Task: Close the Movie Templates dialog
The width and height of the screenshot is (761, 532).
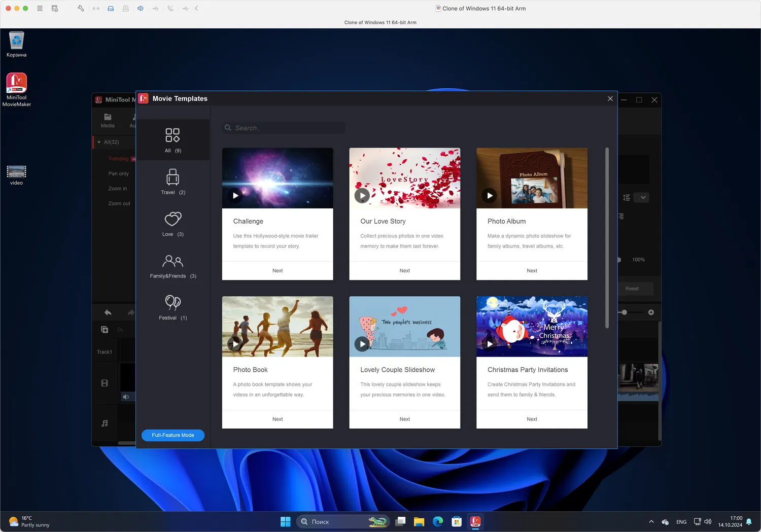Action: (x=610, y=99)
